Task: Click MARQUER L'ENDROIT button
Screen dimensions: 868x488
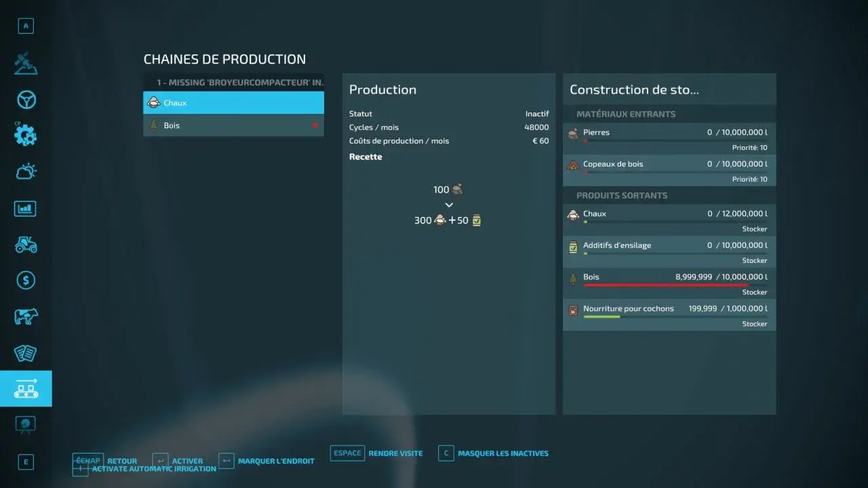Action: [275, 461]
